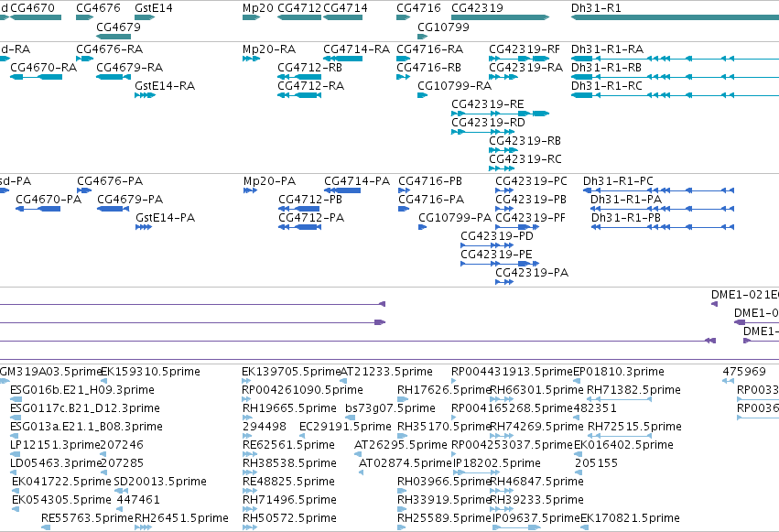
Task: Click EST label AT02874.5prime
Action: point(406,463)
